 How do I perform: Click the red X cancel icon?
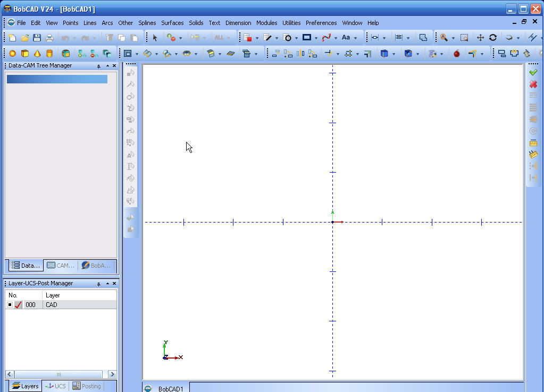(533, 84)
